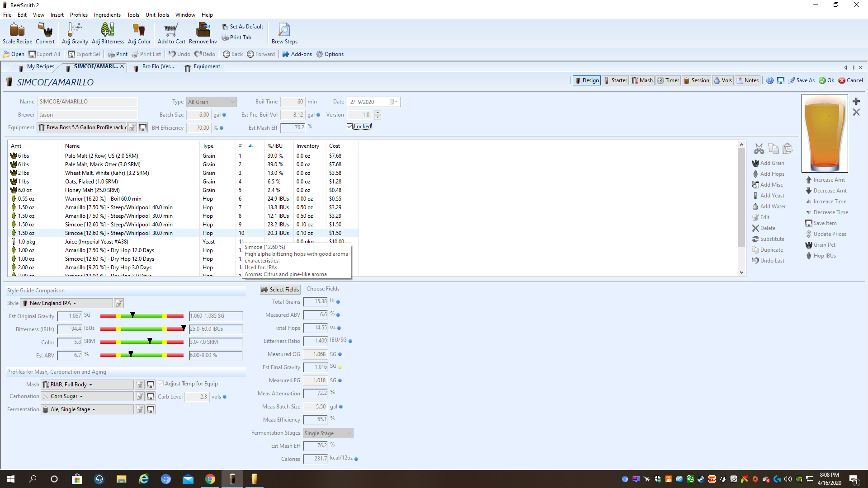The height and width of the screenshot is (488, 868).
Task: Save the selected ingredient with Save Item
Action: (x=821, y=223)
